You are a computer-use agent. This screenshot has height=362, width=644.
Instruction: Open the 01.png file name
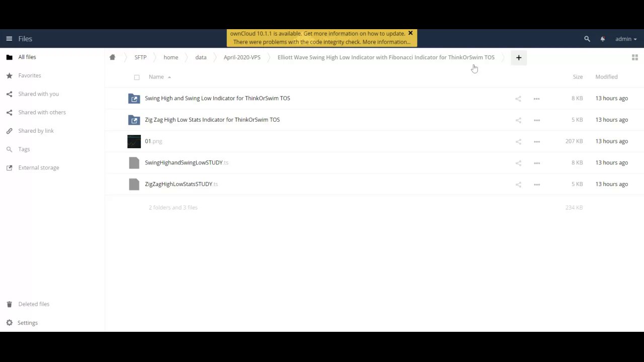[x=153, y=141]
